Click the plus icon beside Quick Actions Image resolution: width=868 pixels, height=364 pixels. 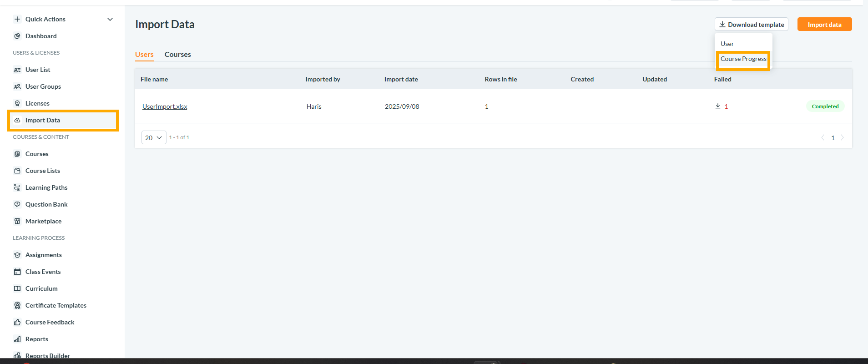(17, 19)
